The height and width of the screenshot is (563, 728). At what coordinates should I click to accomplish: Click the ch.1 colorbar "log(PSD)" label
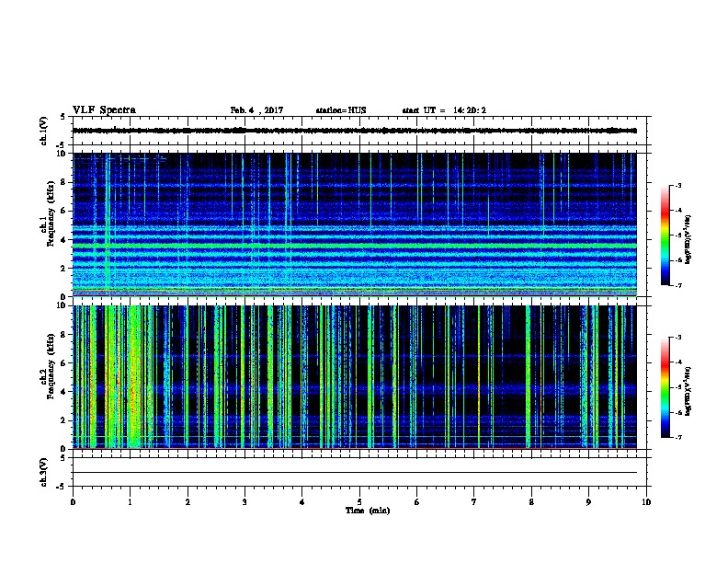pos(688,239)
